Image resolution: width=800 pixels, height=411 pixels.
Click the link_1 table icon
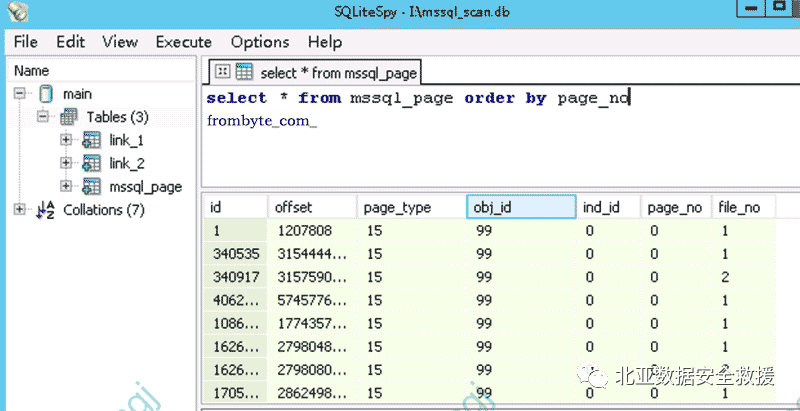click(x=92, y=140)
